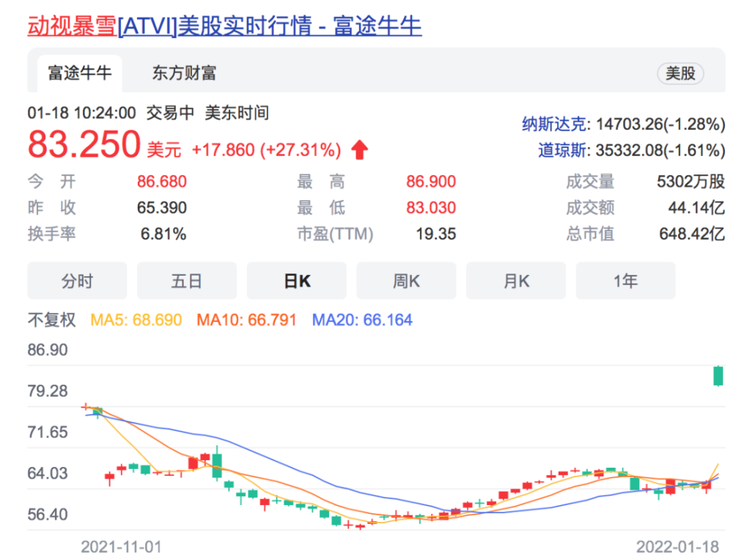Show the 五日 five-day chart
The image size is (733, 560).
click(186, 281)
